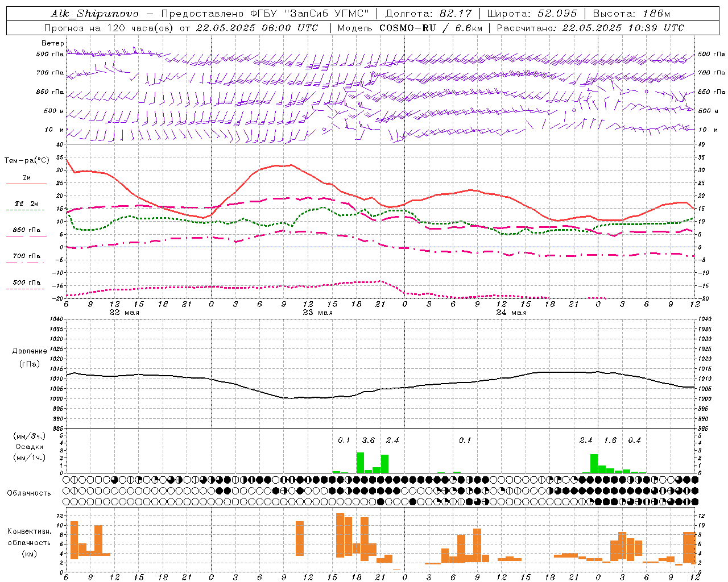Click the 23 мая date label
Image resolution: width=728 pixels, height=582 pixels.
coord(317,312)
